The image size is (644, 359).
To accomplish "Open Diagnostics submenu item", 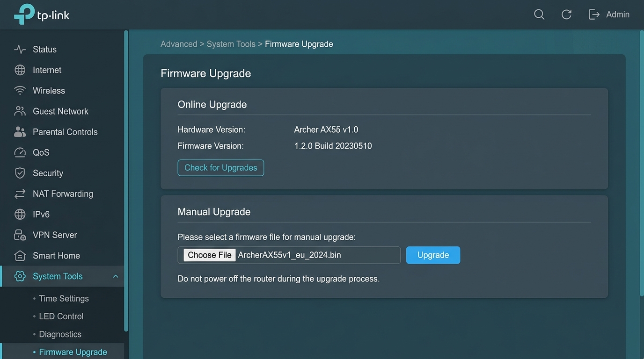I will (60, 334).
